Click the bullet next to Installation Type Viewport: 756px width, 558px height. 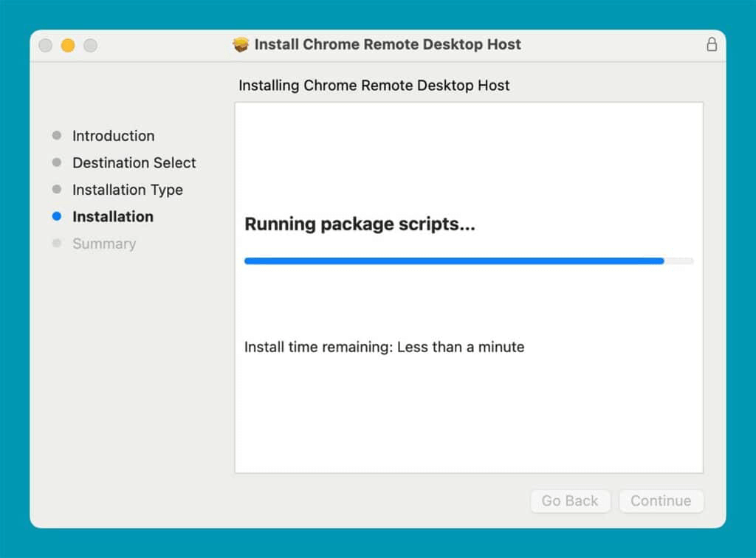57,190
